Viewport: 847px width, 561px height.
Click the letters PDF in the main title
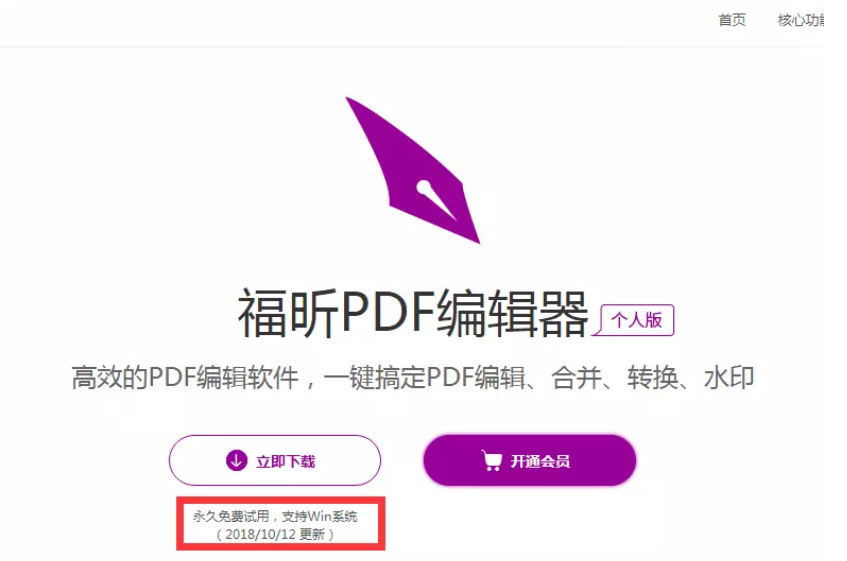point(388,312)
